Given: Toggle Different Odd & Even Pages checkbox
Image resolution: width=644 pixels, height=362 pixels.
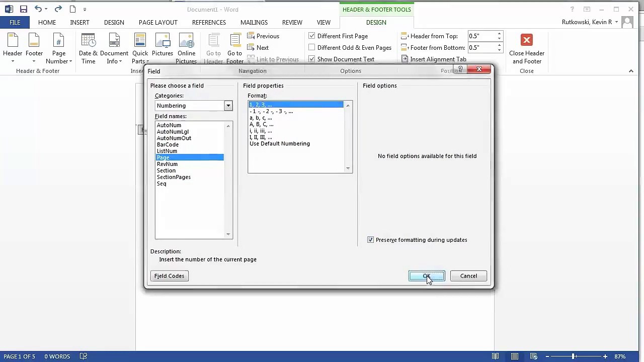Looking at the screenshot, I should click(x=312, y=48).
